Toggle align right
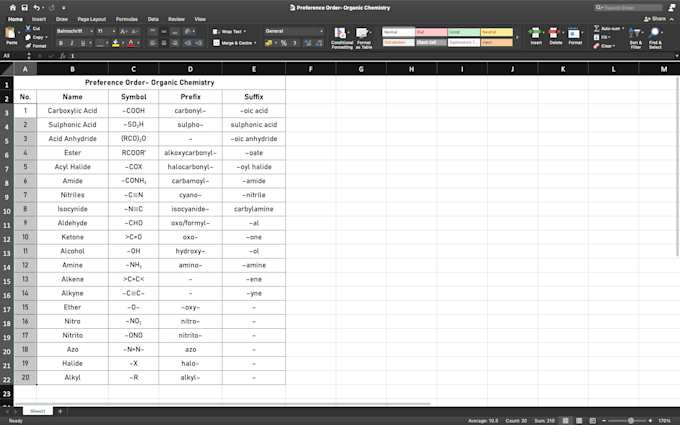Screen dimensions: 680x425 [x=175, y=43]
